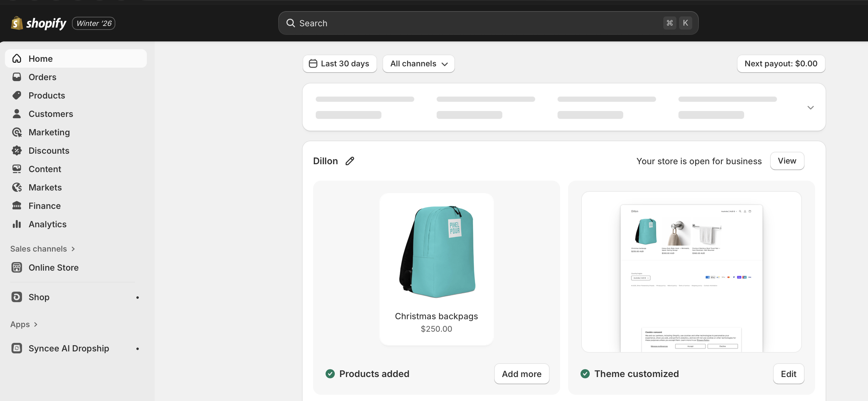Click the Products tag icon
The image size is (868, 401).
coord(17,95)
